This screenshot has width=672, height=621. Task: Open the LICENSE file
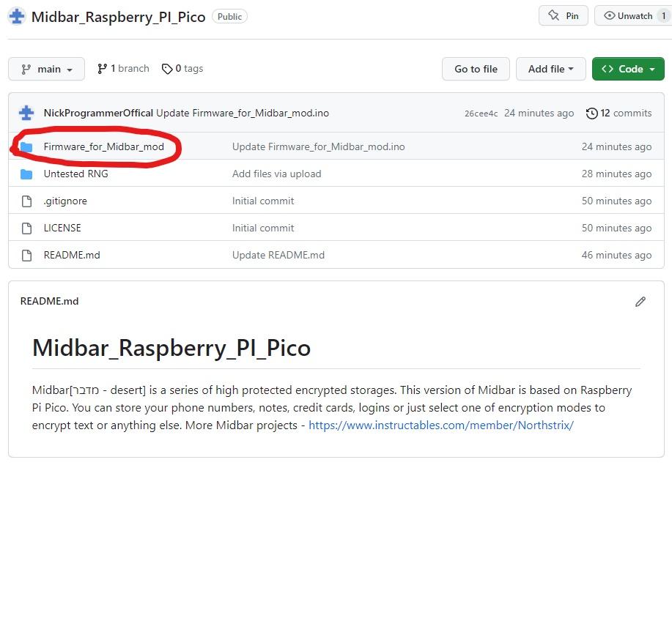pyautogui.click(x=62, y=228)
